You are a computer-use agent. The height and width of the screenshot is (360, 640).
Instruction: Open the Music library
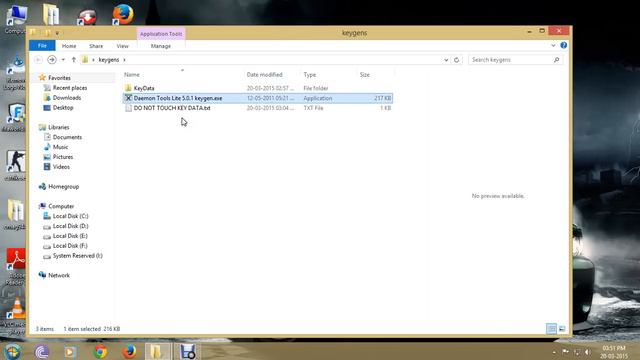click(60, 147)
